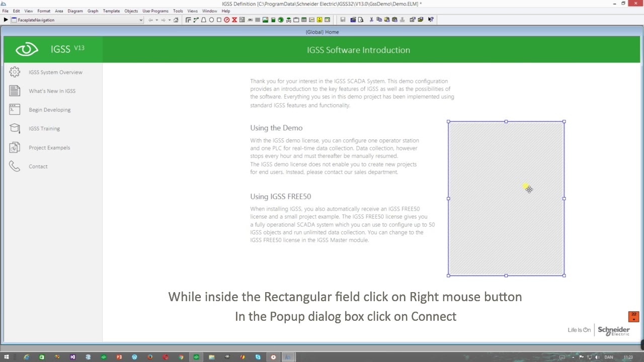This screenshot has width=644, height=362.
Task: Click the Save icon in the toolbar
Action: (x=343, y=20)
